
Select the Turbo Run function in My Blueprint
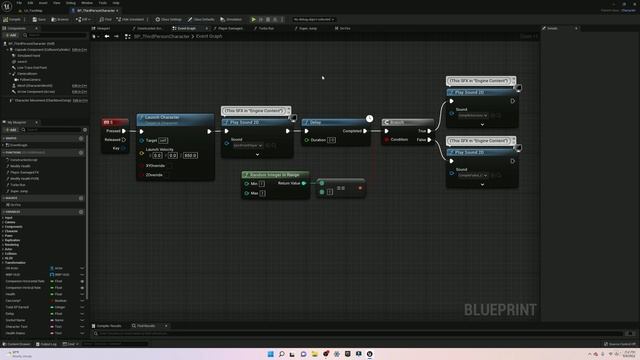point(18,185)
